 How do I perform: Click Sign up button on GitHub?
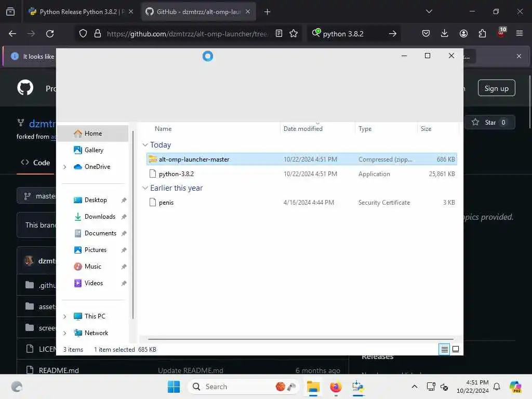[x=496, y=88]
